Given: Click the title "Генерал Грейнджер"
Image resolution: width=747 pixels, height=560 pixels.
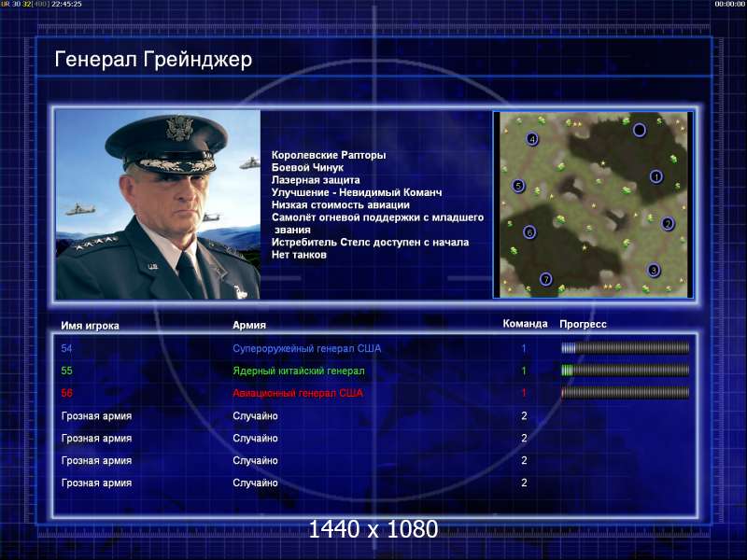Looking at the screenshot, I should pos(153,60).
